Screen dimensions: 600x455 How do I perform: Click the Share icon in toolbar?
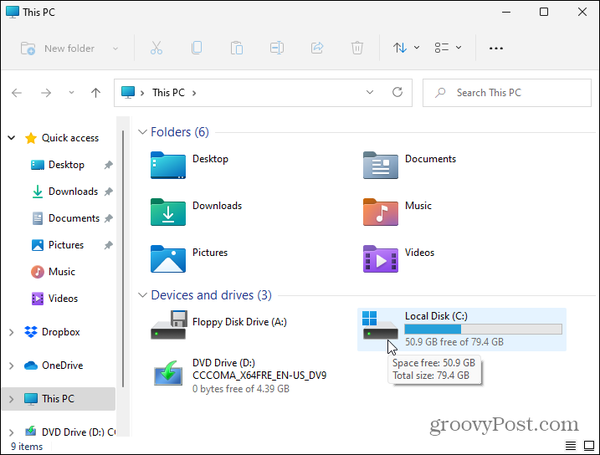317,48
